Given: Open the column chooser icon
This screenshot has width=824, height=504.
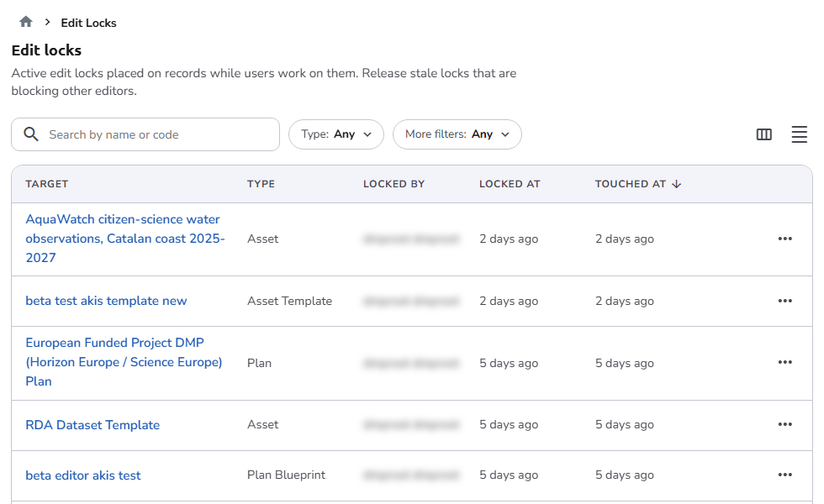Looking at the screenshot, I should point(763,134).
